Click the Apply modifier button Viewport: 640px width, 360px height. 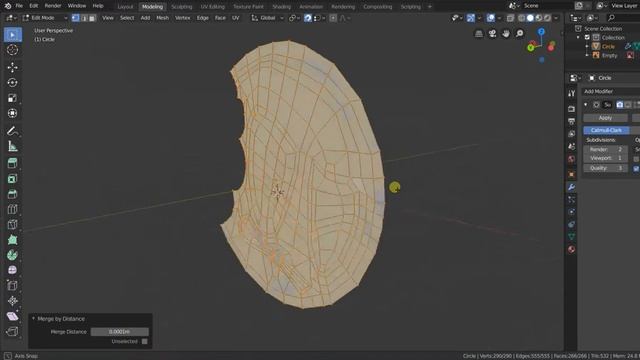[x=605, y=118]
